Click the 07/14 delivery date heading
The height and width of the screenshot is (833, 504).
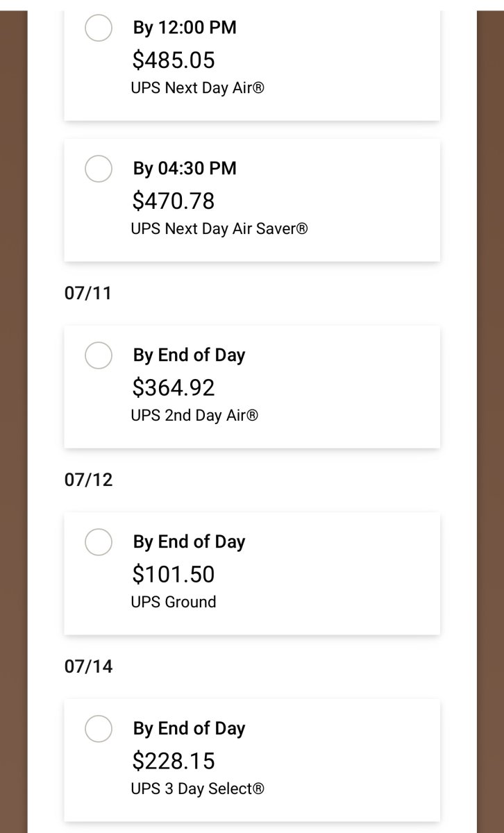pos(88,666)
